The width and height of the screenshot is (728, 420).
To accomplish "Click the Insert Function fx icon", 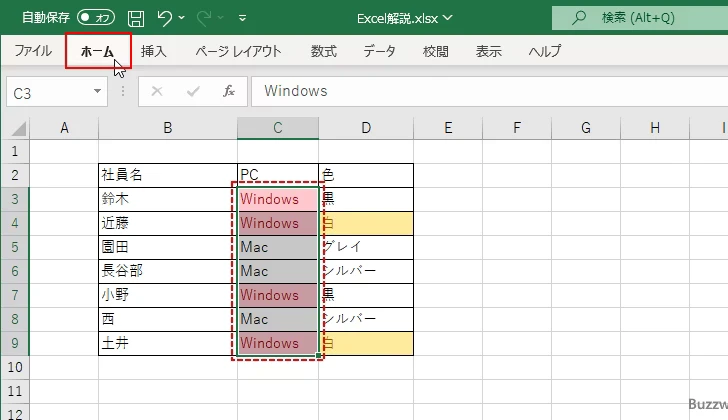I will click(229, 91).
